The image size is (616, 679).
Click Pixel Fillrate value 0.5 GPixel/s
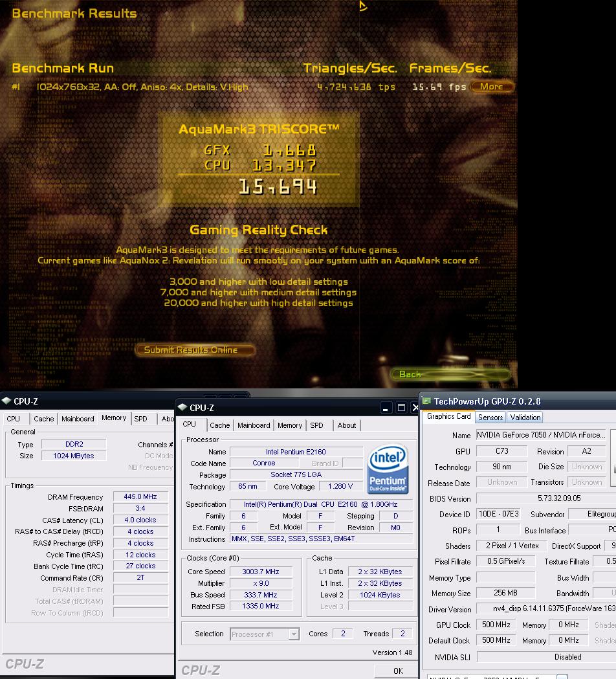pyautogui.click(x=505, y=561)
